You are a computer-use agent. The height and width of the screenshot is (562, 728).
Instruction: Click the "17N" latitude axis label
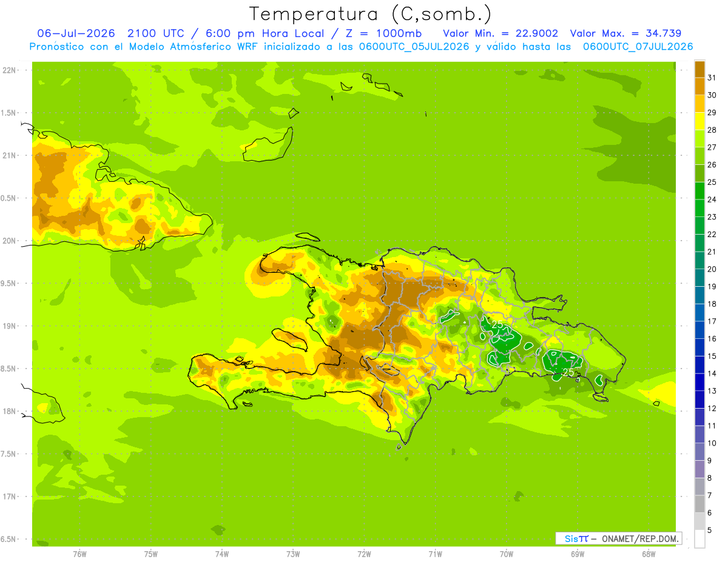(9, 497)
